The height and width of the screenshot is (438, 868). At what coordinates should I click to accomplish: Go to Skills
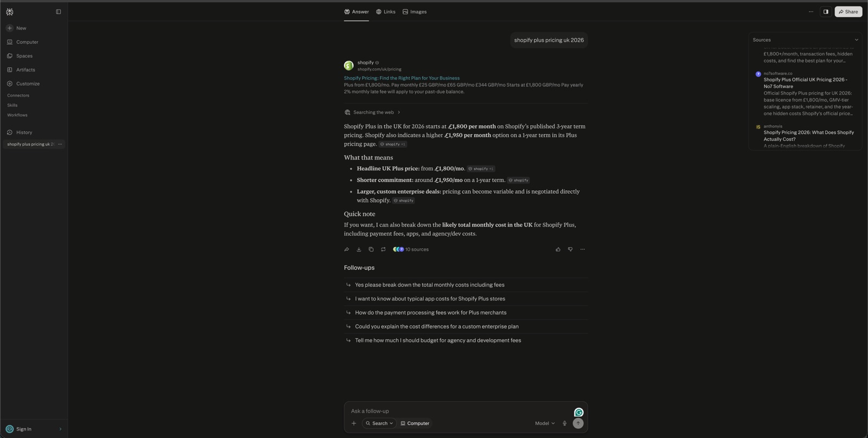coord(12,105)
